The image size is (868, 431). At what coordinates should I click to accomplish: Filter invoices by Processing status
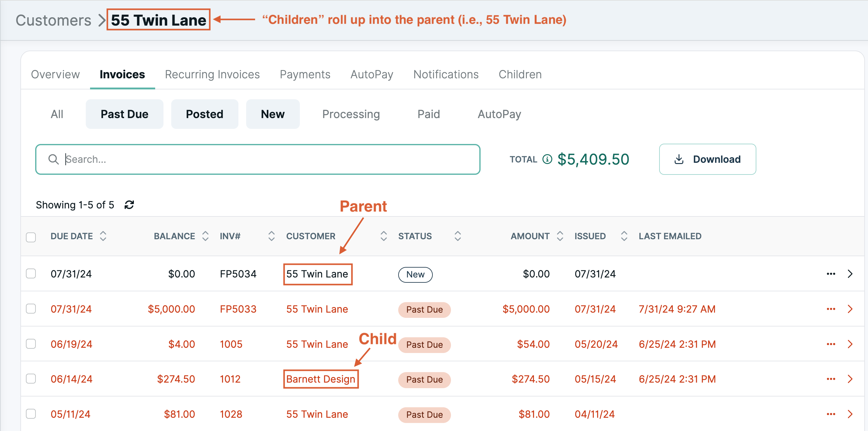(351, 114)
